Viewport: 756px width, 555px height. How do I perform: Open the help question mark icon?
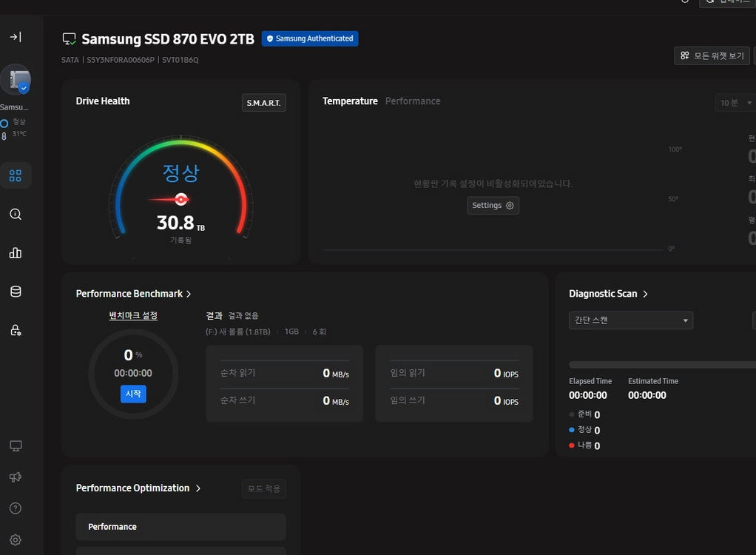[16, 508]
